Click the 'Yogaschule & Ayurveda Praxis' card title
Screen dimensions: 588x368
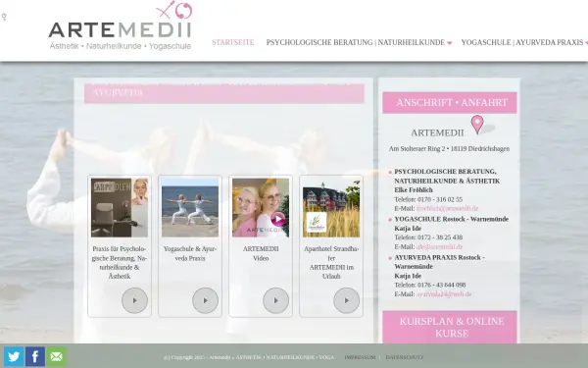pos(190,253)
